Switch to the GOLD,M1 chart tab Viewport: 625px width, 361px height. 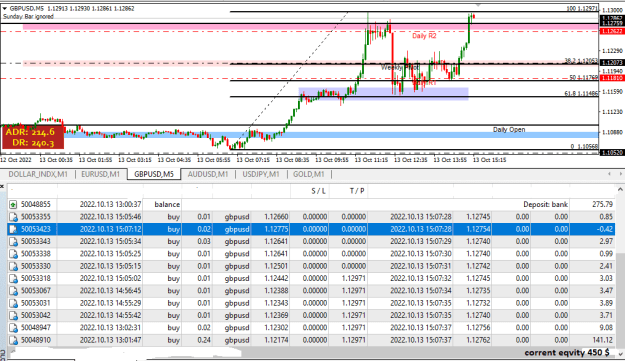pos(309,174)
